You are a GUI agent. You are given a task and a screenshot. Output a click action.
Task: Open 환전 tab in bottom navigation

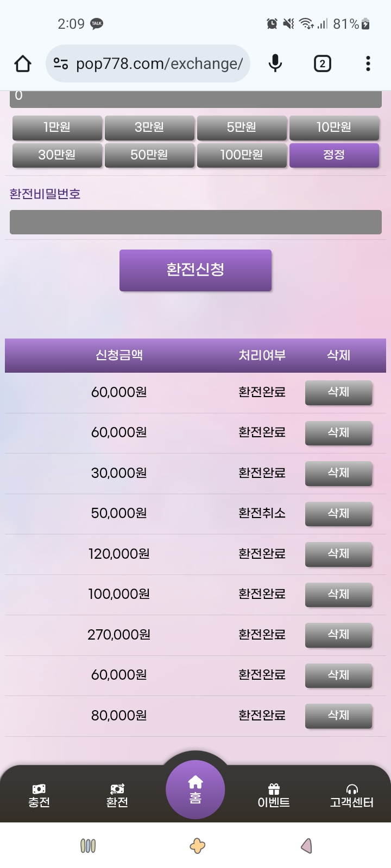tap(117, 796)
